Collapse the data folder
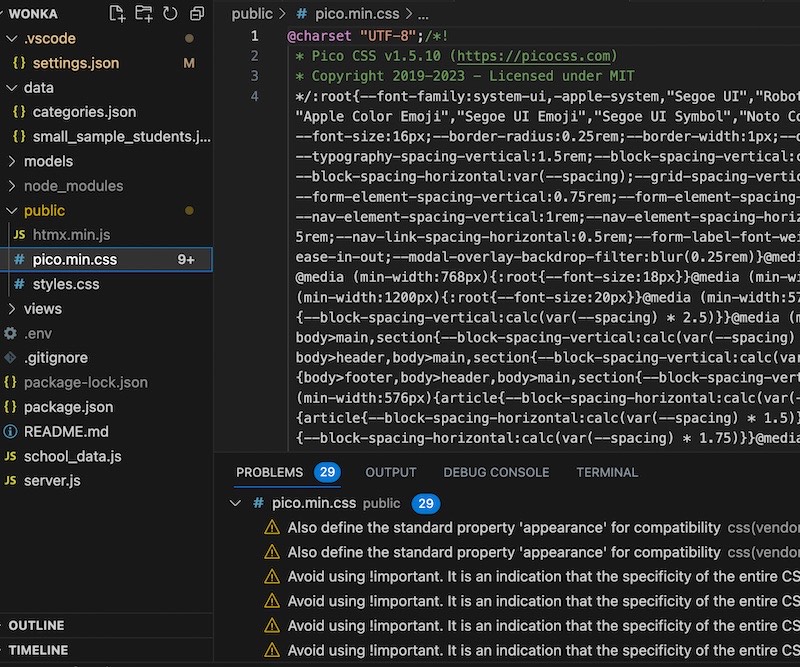This screenshot has width=800, height=667. 12,88
